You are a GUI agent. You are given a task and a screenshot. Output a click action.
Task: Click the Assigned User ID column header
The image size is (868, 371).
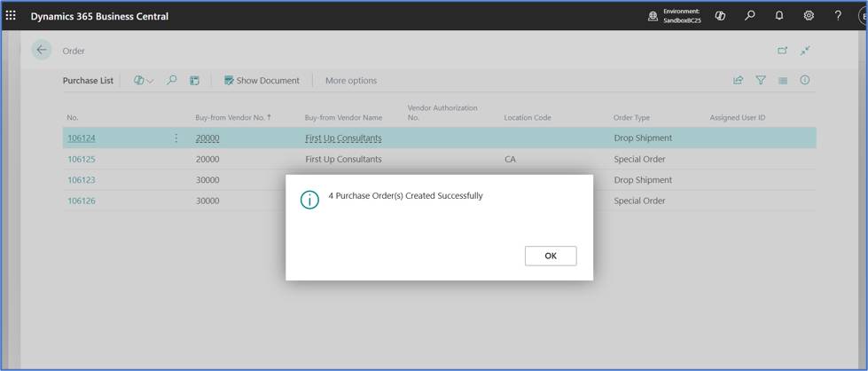pos(738,117)
